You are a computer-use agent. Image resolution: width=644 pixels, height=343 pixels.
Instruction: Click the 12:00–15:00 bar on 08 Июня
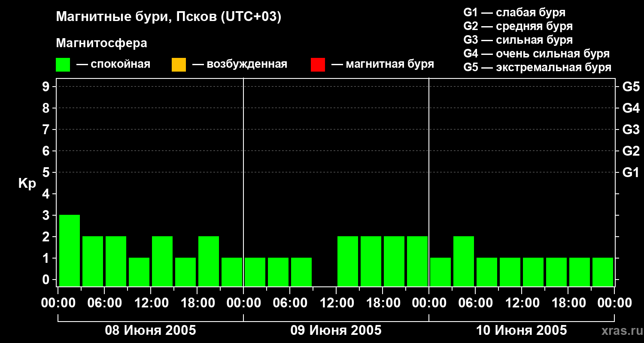[x=162, y=261]
